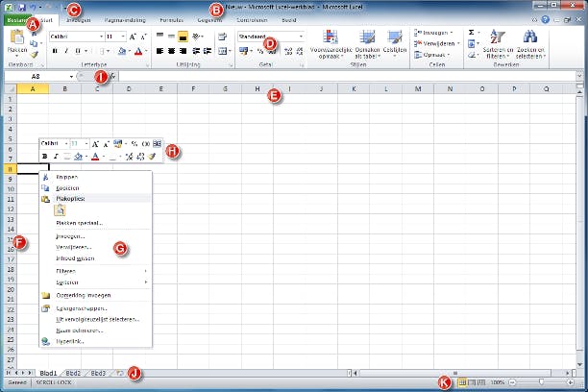This screenshot has width=588, height=392.
Task: Click the text orientation icon in Uitlijning
Action: click(196, 37)
